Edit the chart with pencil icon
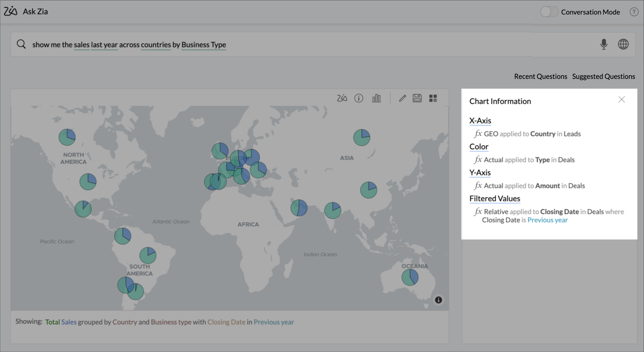The height and width of the screenshot is (352, 644). 402,98
